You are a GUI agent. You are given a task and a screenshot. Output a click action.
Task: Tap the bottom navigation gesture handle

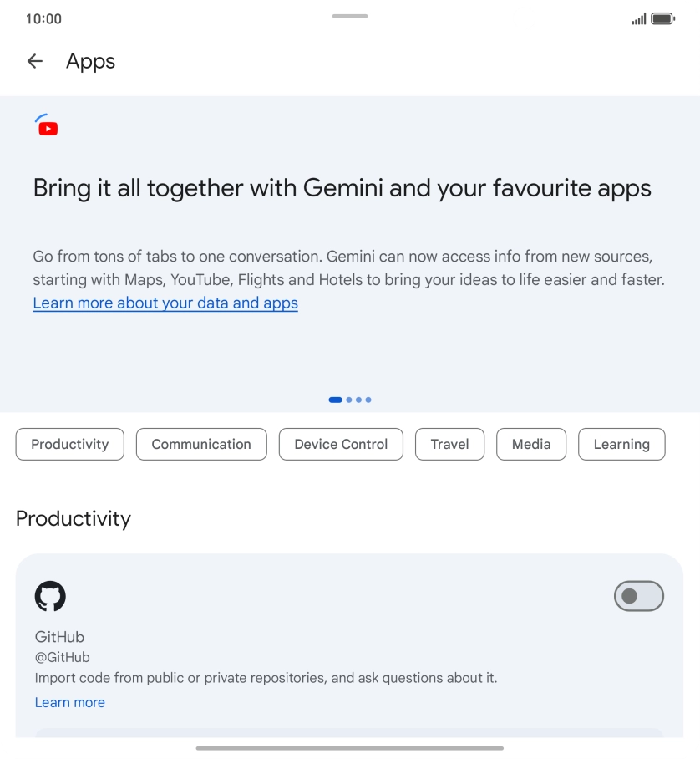(350, 748)
